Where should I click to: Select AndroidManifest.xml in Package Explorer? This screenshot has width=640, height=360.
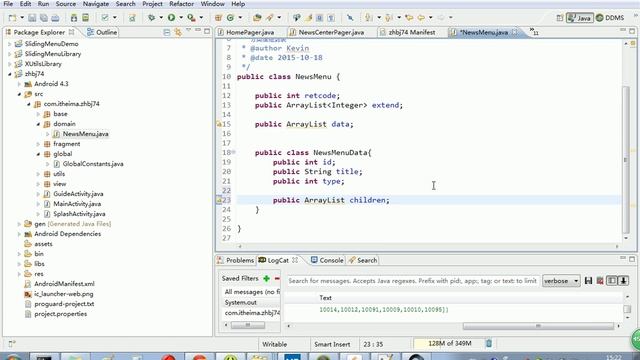coord(64,284)
